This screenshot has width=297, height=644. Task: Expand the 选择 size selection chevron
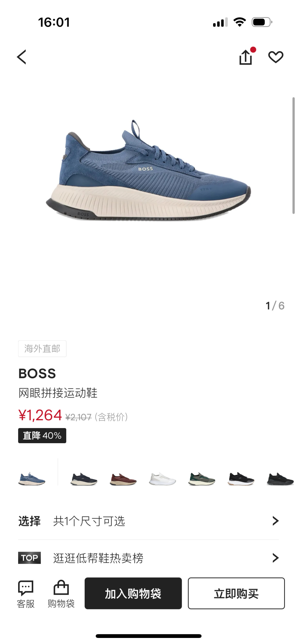click(x=275, y=521)
